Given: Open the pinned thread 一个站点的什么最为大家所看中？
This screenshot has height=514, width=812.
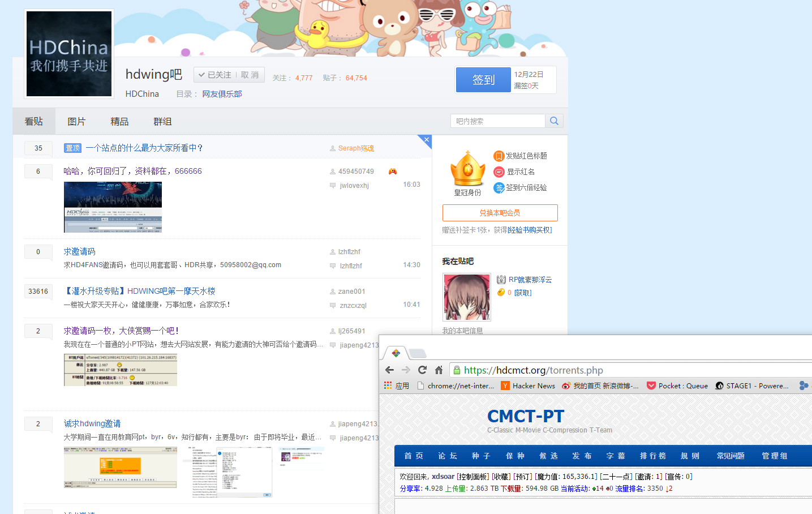Looking at the screenshot, I should 144,148.
